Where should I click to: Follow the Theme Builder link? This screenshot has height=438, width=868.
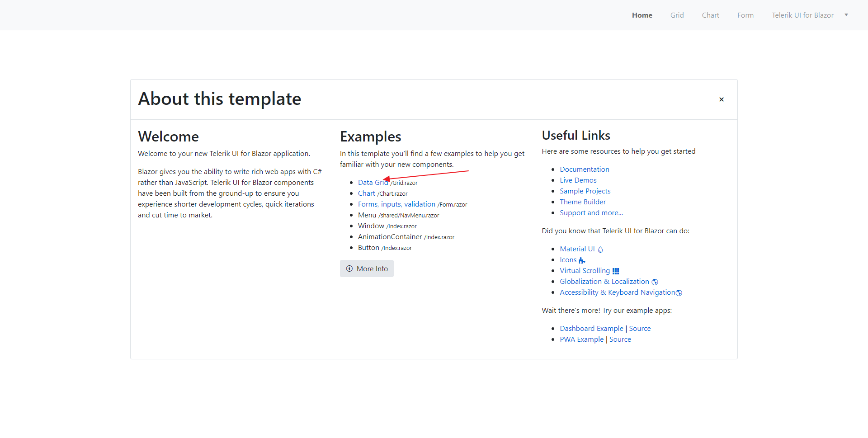coord(582,202)
